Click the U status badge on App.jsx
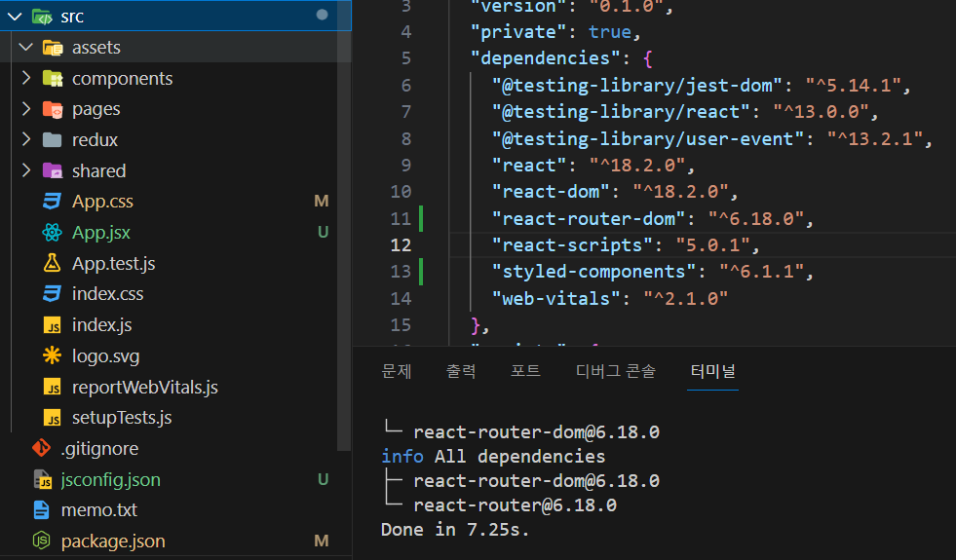 tap(324, 232)
